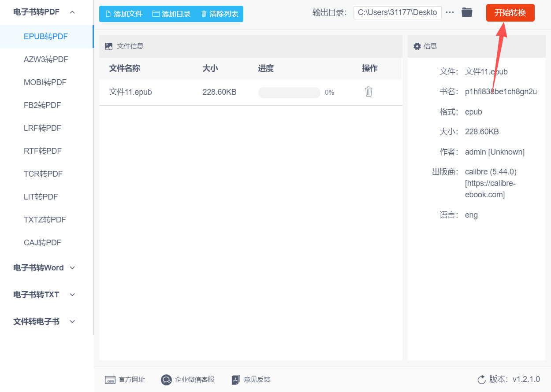Click the book name p1hfl838be1ch8gn2u value
The height and width of the screenshot is (392, 551).
pos(501,92)
